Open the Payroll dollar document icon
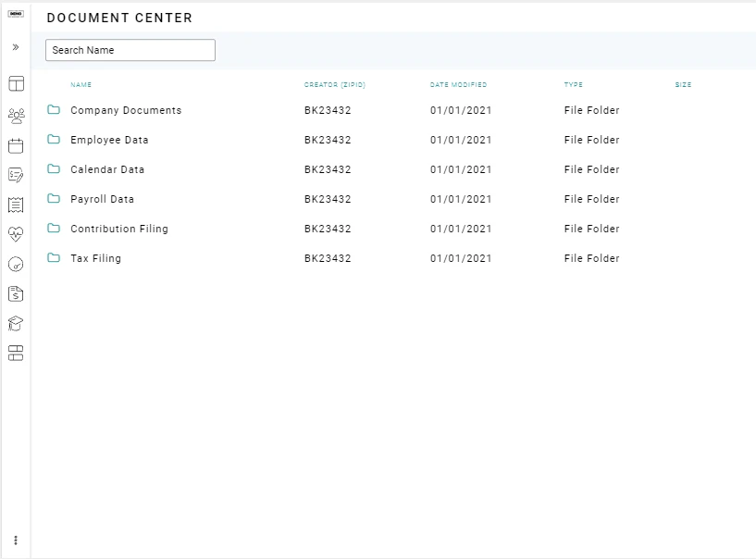Viewport: 756px width, 559px height. (x=15, y=293)
